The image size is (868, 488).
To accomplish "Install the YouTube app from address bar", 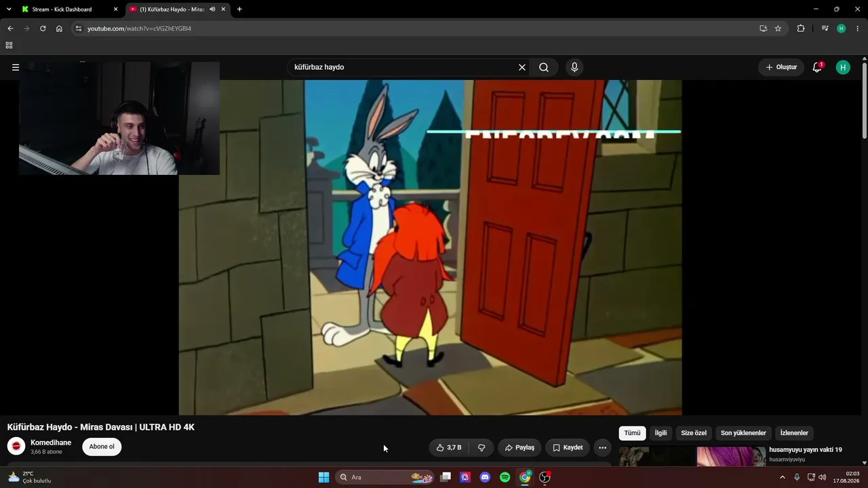I will coord(764,28).
